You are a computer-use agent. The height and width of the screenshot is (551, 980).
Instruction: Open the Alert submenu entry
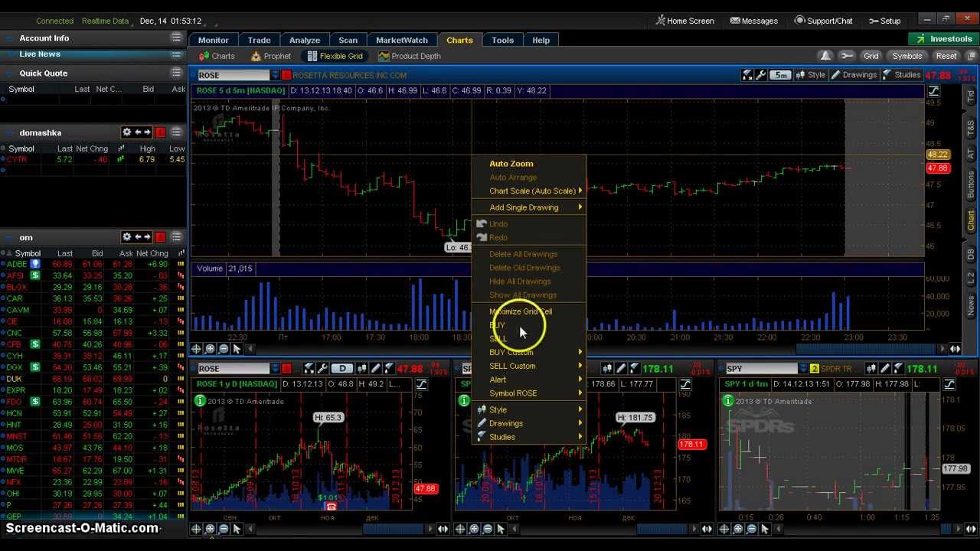click(x=529, y=380)
